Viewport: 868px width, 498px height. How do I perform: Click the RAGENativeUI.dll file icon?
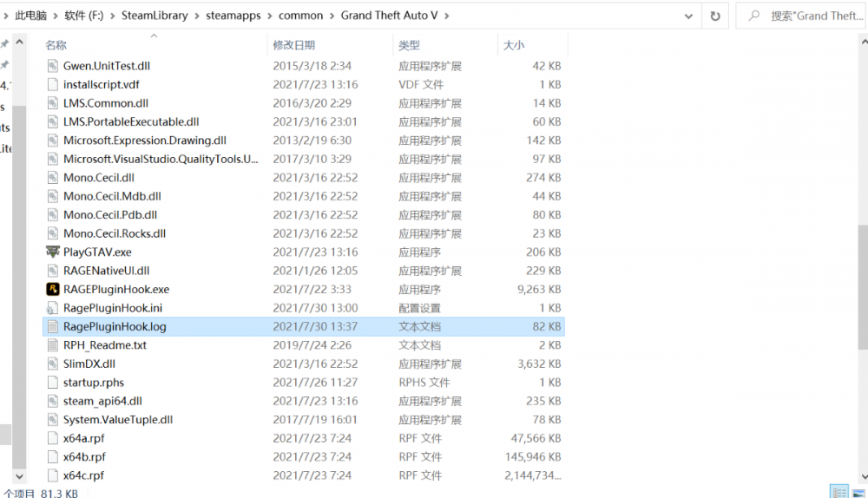53,271
